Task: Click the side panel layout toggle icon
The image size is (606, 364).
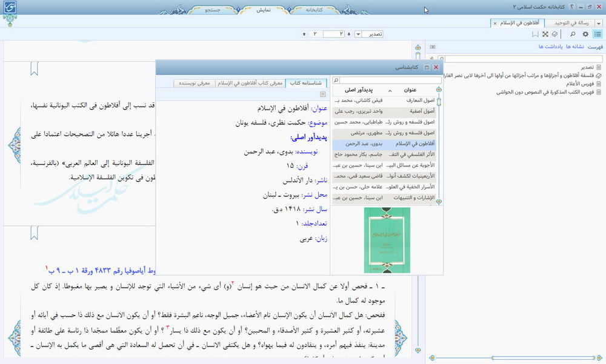Action: point(433,47)
